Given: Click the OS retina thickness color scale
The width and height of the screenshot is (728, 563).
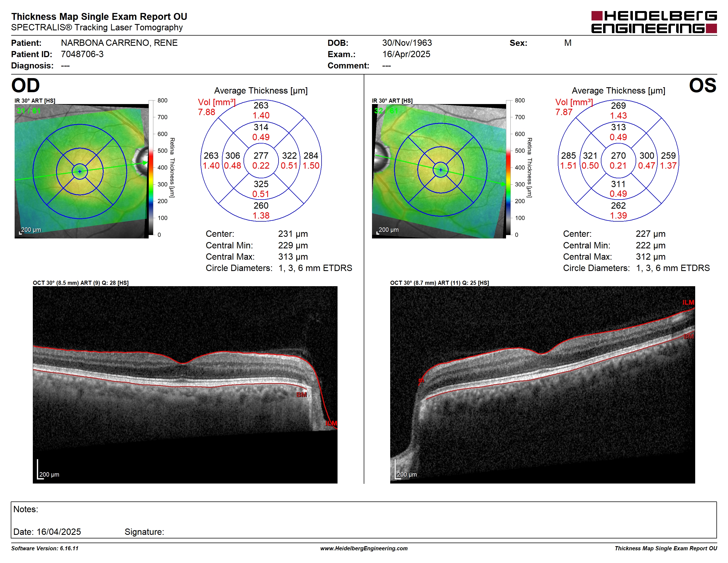Looking at the screenshot, I should click(x=508, y=168).
